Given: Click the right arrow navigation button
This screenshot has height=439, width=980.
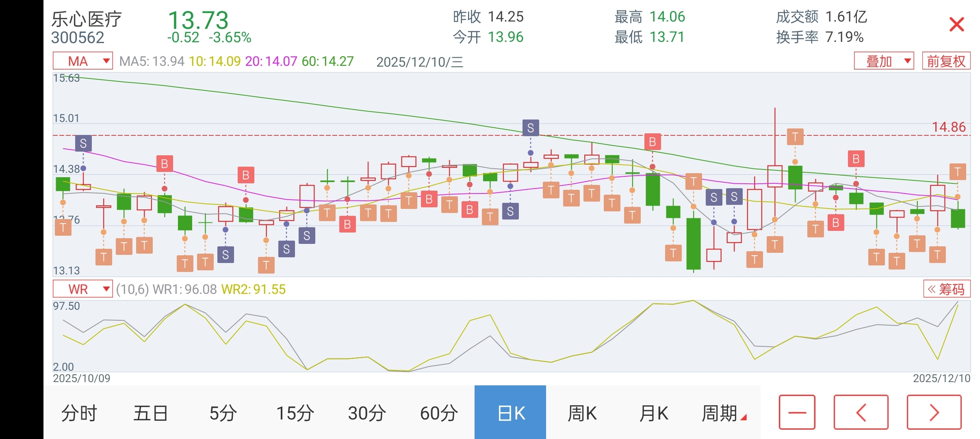Looking at the screenshot, I should coord(934,412).
